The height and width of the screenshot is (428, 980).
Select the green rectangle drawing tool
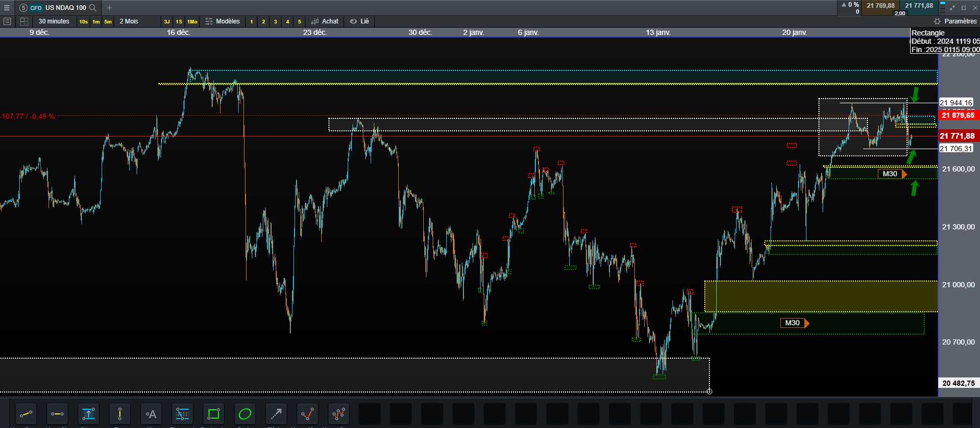214,414
